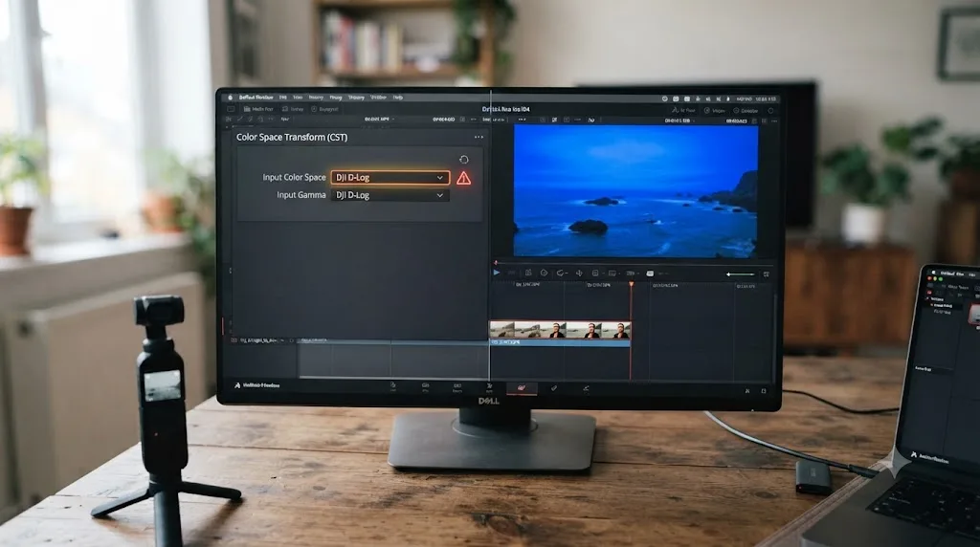Click the white badge icon in the transport bar
This screenshot has width=980, height=547.
[x=650, y=273]
